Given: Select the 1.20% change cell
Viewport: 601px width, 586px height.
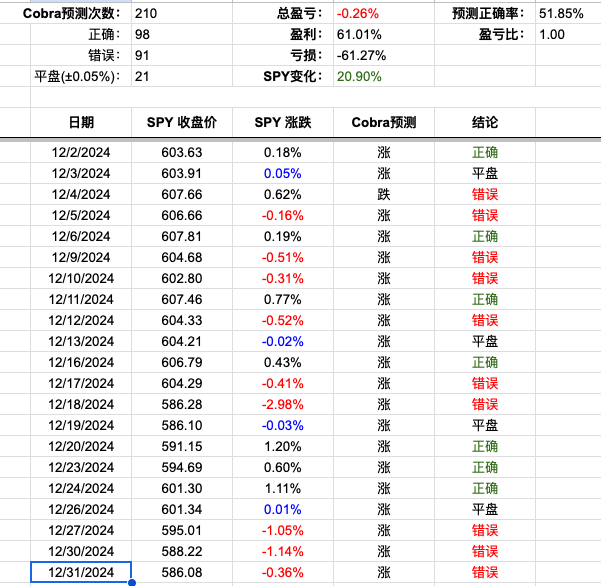Looking at the screenshot, I should (x=283, y=446).
